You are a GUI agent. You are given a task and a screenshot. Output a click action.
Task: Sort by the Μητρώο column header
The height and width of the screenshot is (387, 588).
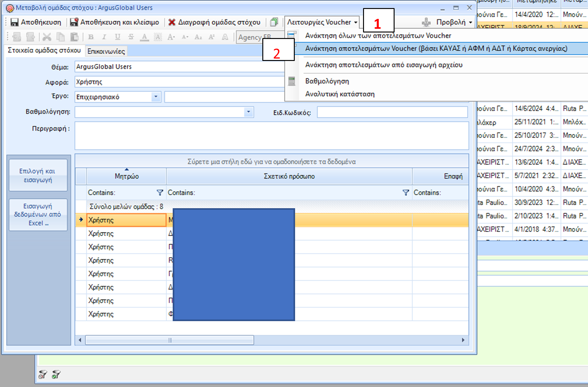127,176
